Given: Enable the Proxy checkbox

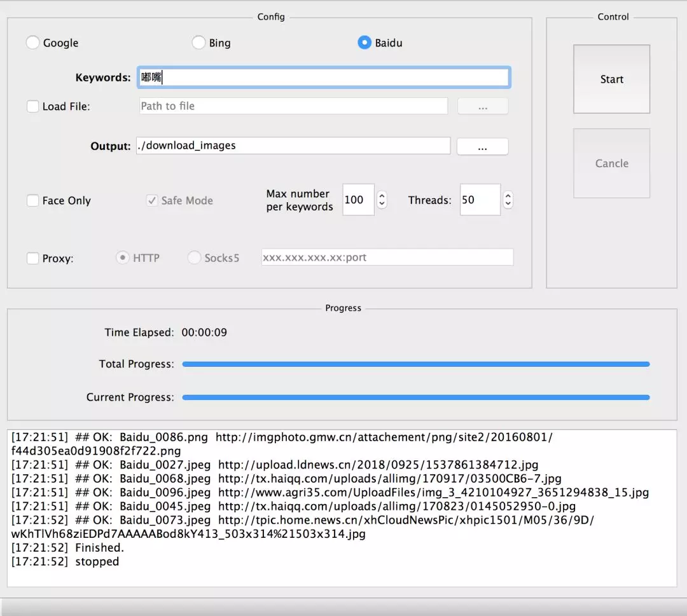Looking at the screenshot, I should (33, 258).
